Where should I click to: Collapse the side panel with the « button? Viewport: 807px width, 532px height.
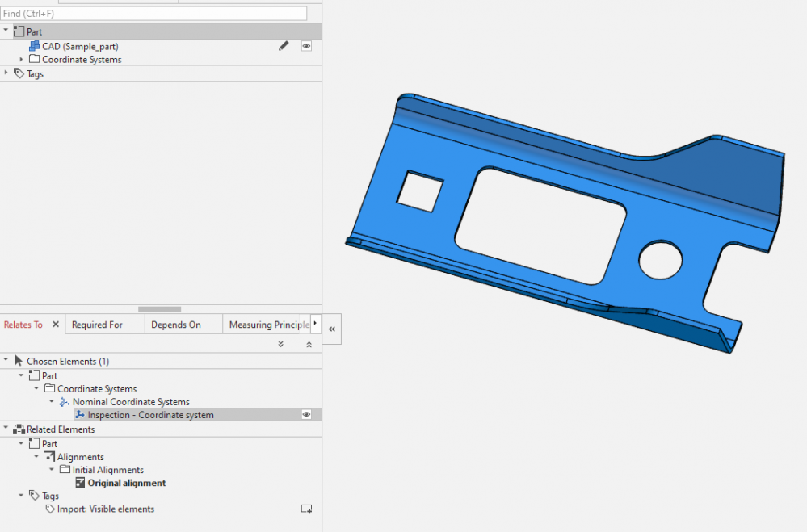(332, 329)
